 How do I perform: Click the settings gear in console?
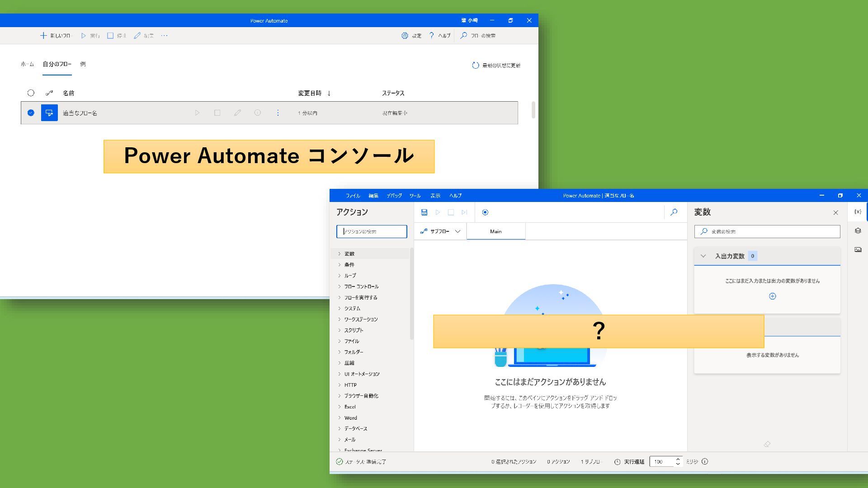[x=405, y=36]
